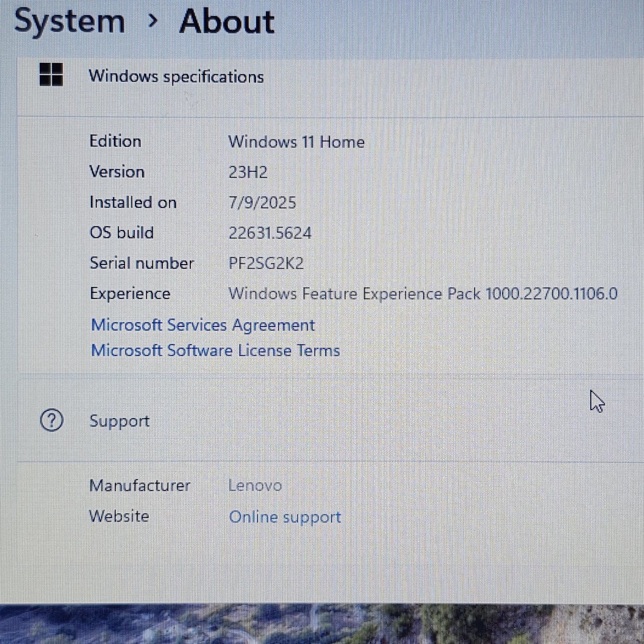Select the Windows 11 Home value
Image resolution: width=644 pixels, height=644 pixels.
pyautogui.click(x=296, y=142)
